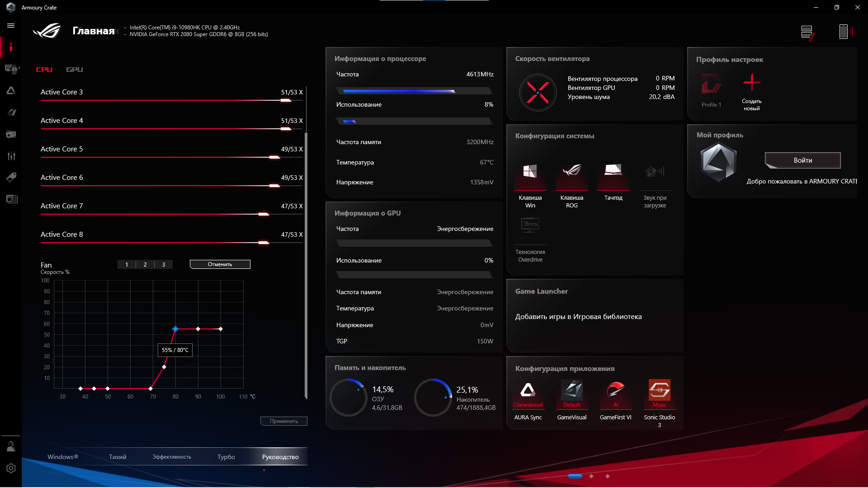Viewport: 868px width, 488px height.
Task: Click the CPU panel vertical scrollbar
Action: click(306, 266)
